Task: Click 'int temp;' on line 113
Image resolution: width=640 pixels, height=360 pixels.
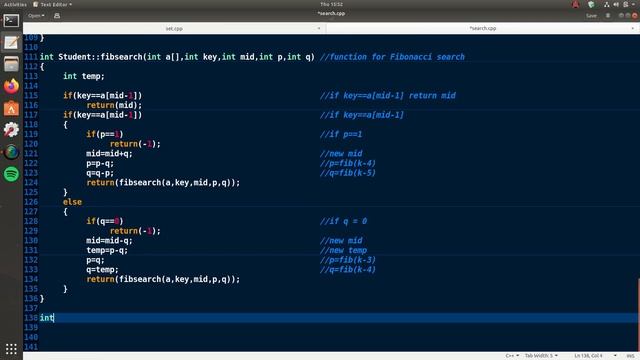Action: coord(84,76)
